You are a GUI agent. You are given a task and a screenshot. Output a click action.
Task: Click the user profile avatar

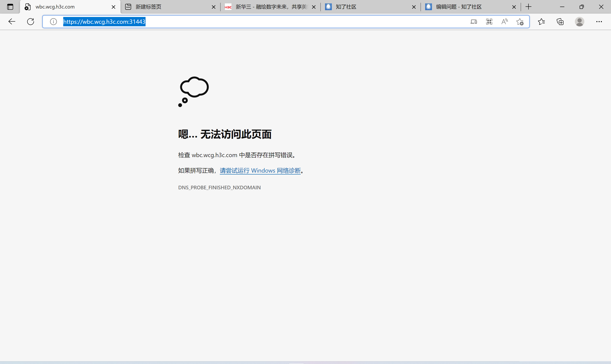pyautogui.click(x=579, y=22)
